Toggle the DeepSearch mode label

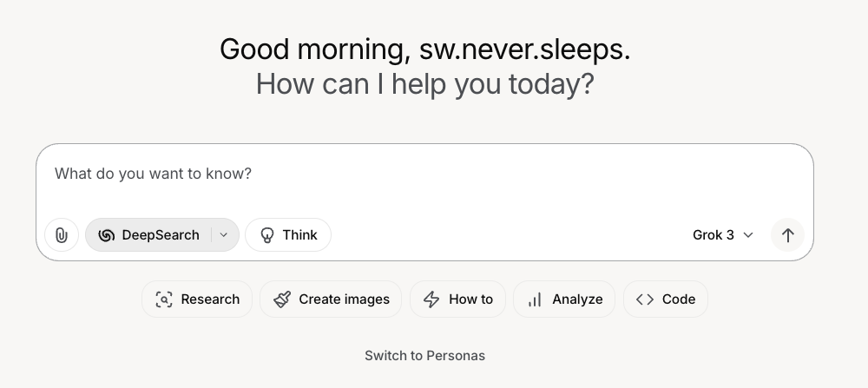[x=160, y=235]
